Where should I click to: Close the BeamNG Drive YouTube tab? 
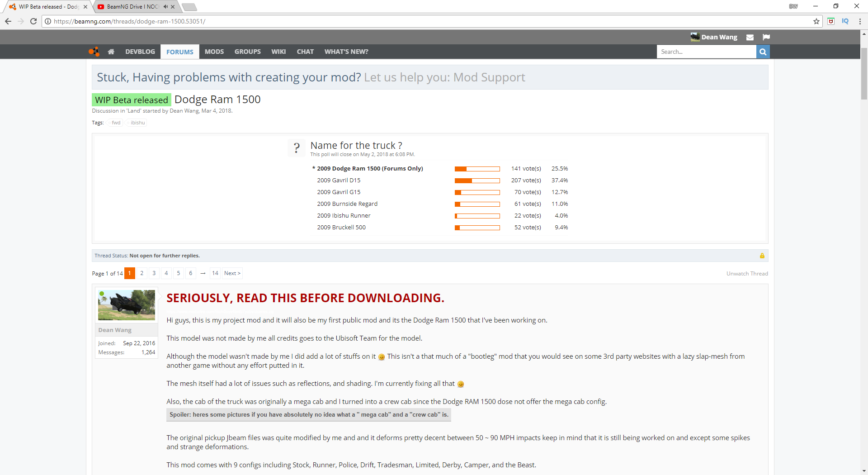click(x=173, y=7)
